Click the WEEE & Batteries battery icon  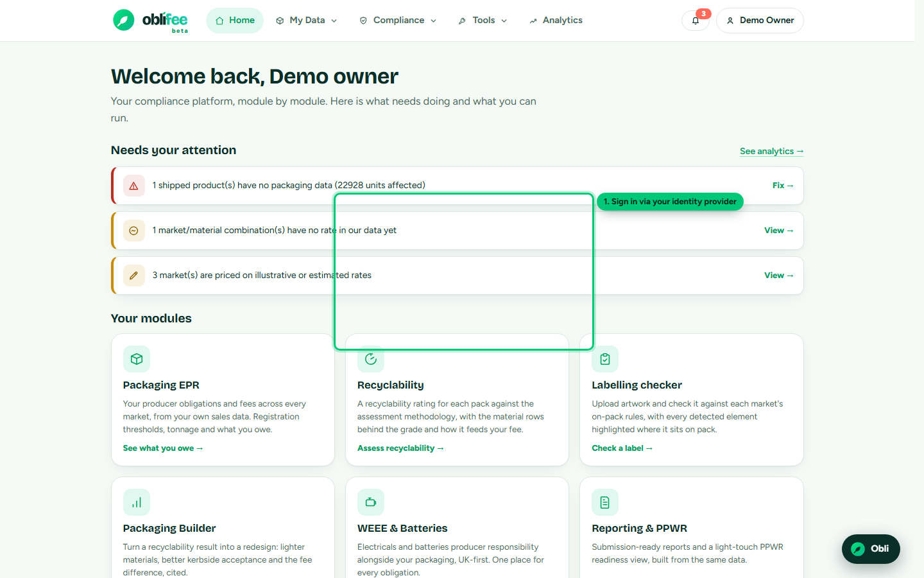pyautogui.click(x=371, y=502)
